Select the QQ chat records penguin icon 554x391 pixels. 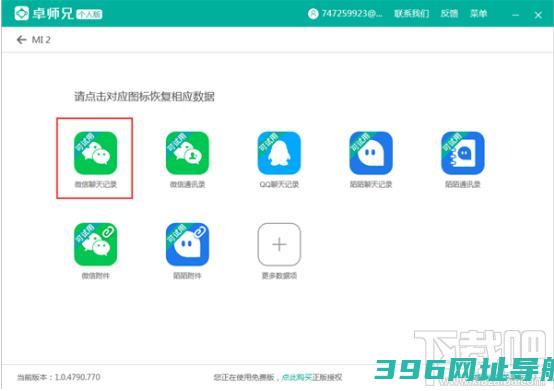279,153
